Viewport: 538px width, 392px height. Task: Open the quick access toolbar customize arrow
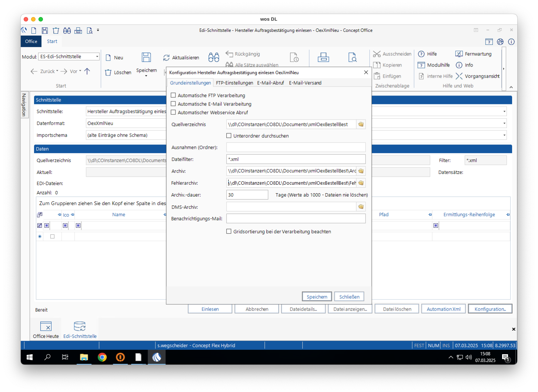pyautogui.click(x=98, y=30)
